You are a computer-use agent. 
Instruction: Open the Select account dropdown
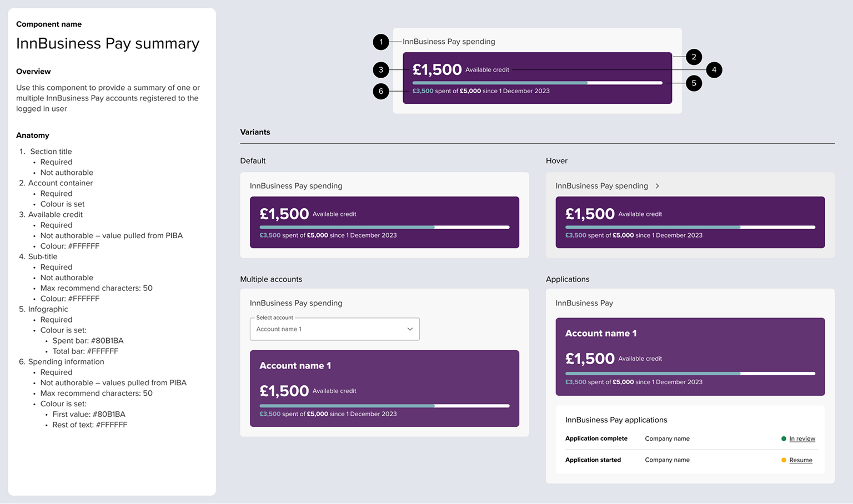pos(334,329)
